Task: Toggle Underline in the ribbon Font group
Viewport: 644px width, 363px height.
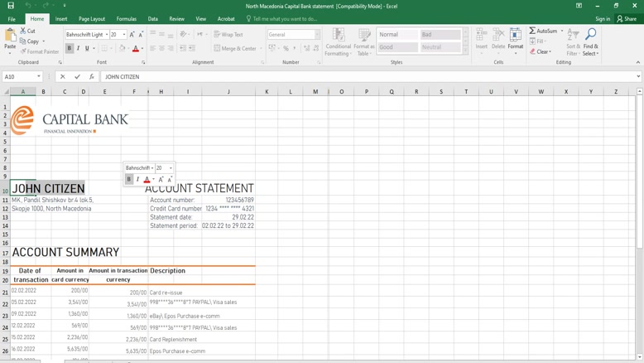Action: click(x=87, y=49)
